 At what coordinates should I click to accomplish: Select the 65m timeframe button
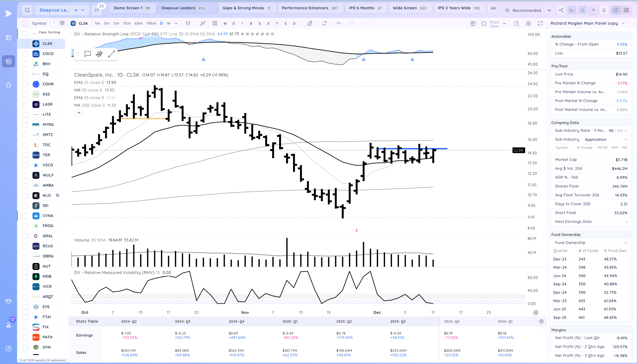point(139,23)
